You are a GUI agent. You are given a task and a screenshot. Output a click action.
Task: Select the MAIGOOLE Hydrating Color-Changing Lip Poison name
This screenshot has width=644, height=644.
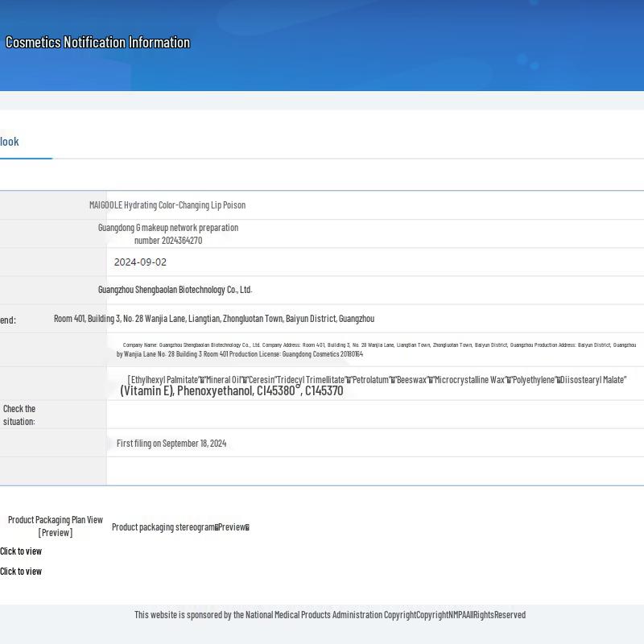tap(167, 205)
